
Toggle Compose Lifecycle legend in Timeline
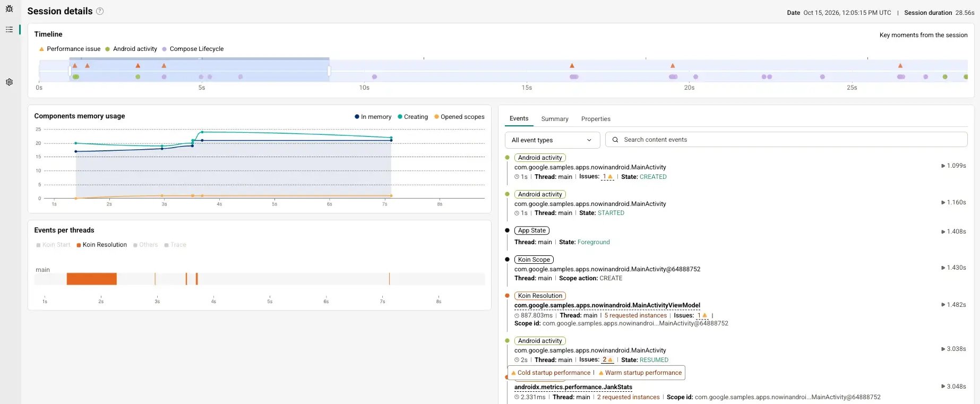(x=193, y=49)
